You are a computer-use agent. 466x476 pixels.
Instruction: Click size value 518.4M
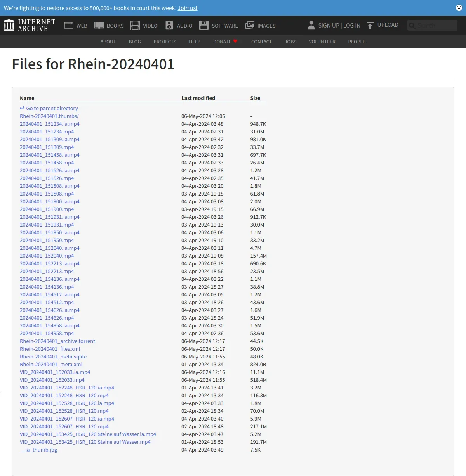(258, 380)
